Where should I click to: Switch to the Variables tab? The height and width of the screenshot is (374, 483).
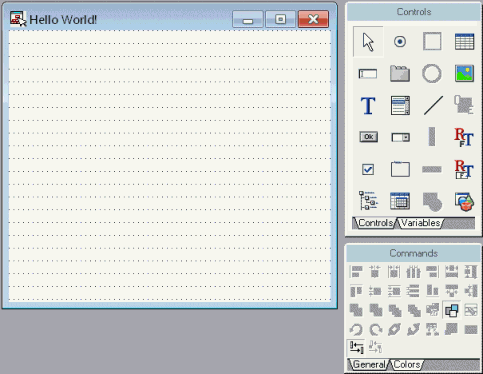coord(420,223)
